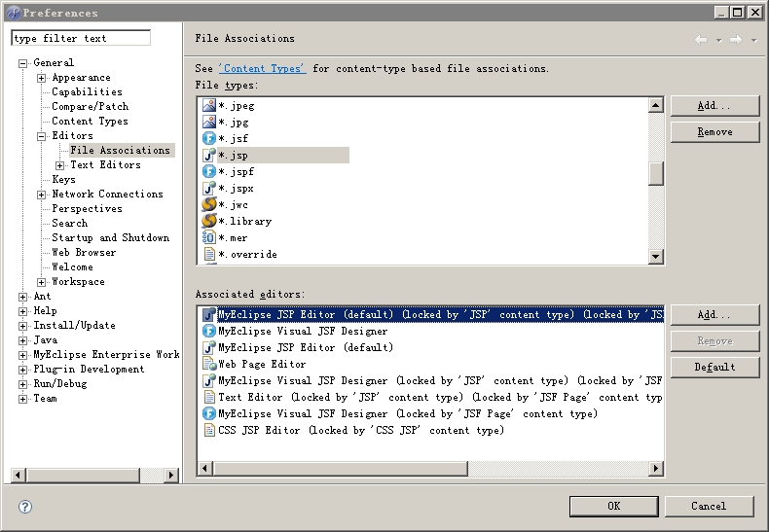769x532 pixels.
Task: Open back history dropdown arrow
Action: [x=719, y=40]
